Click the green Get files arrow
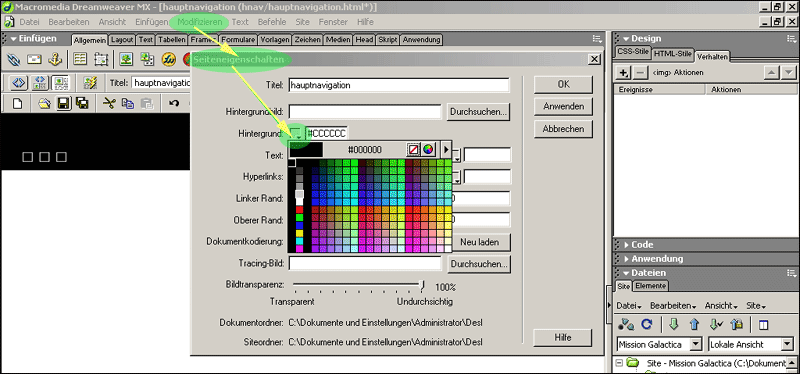 point(674,324)
